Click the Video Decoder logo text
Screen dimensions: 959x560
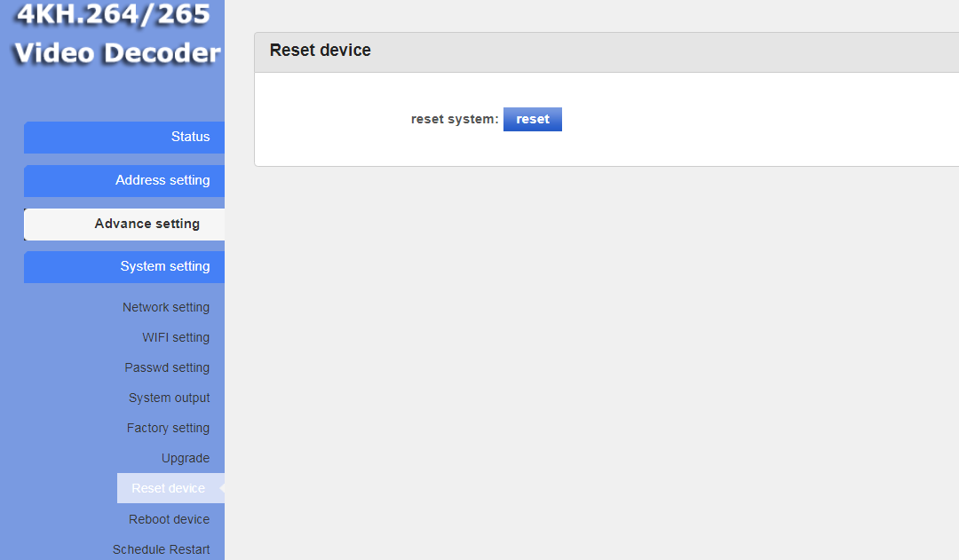point(116,53)
